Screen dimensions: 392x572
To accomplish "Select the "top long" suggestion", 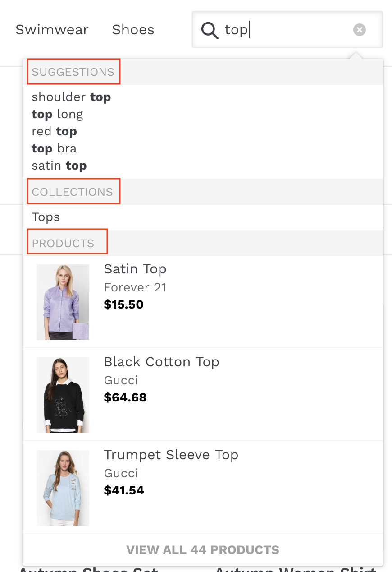I will pyautogui.click(x=57, y=114).
